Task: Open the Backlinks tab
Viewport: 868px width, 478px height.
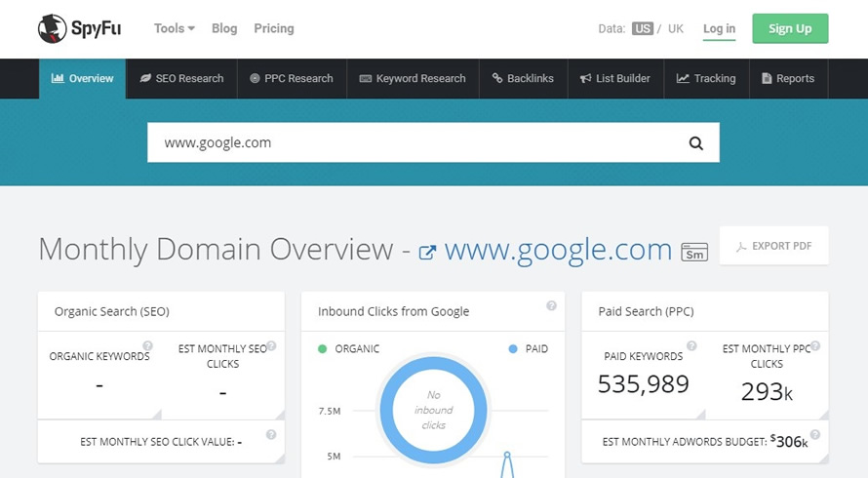Action: click(x=523, y=79)
